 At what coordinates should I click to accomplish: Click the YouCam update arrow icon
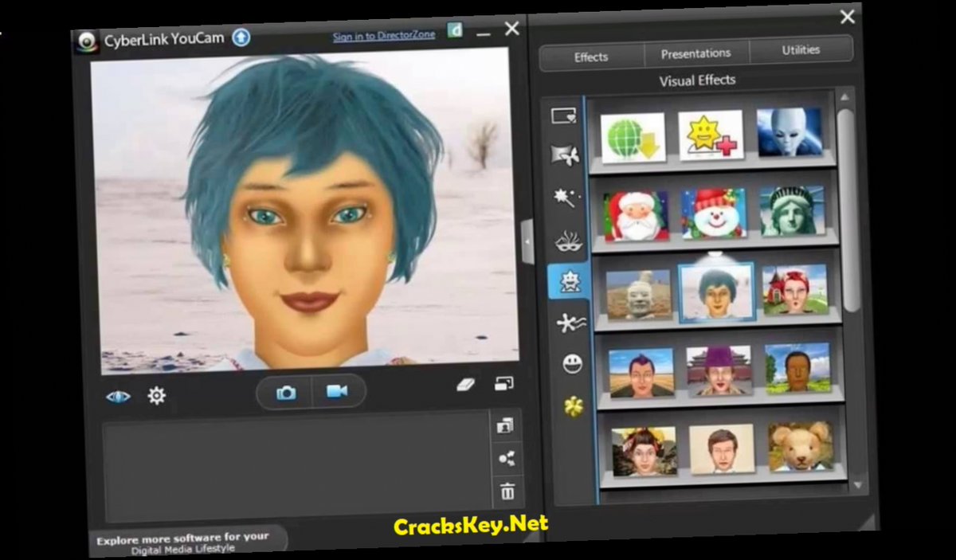[241, 37]
